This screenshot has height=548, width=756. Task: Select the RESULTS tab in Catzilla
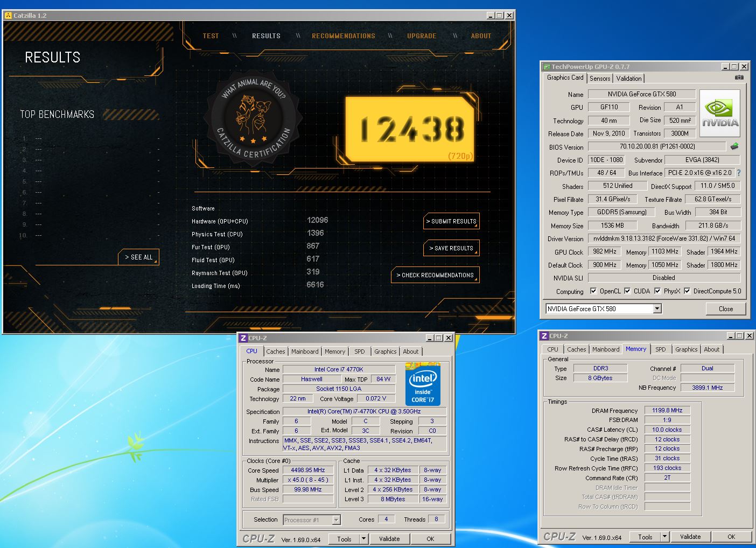pyautogui.click(x=266, y=36)
